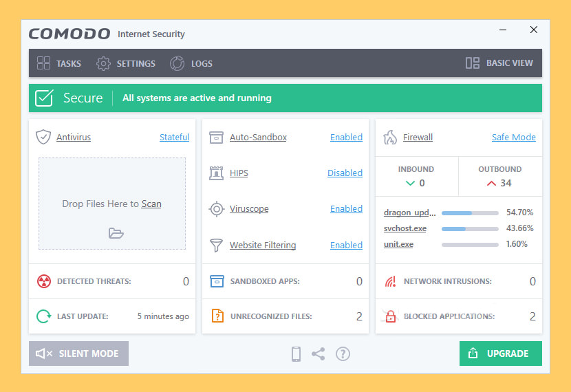Click the "5 minutes ago" update time
Screen dimensions: 571x392
coord(163,316)
